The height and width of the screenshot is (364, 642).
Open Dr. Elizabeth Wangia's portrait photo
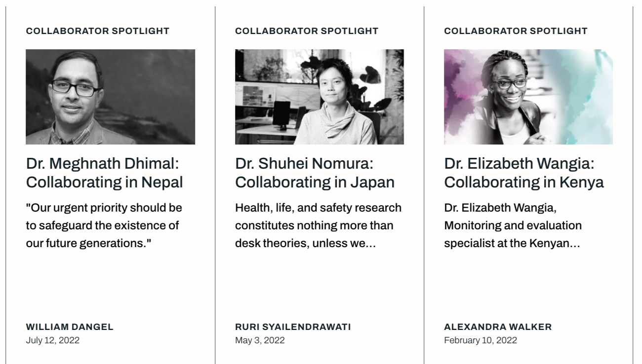pyautogui.click(x=528, y=97)
